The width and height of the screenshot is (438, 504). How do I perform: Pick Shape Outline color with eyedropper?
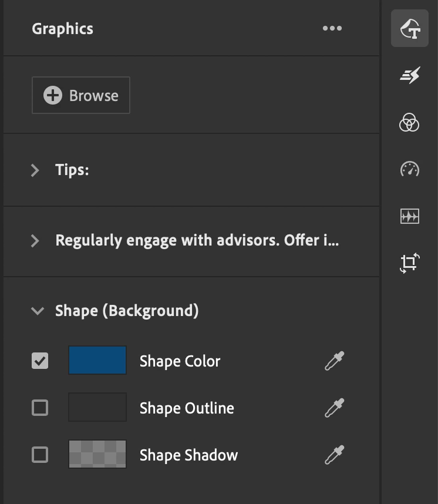pos(335,408)
